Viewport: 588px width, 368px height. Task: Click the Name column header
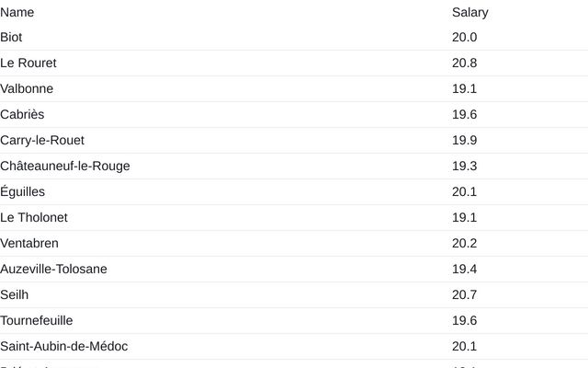[17, 12]
